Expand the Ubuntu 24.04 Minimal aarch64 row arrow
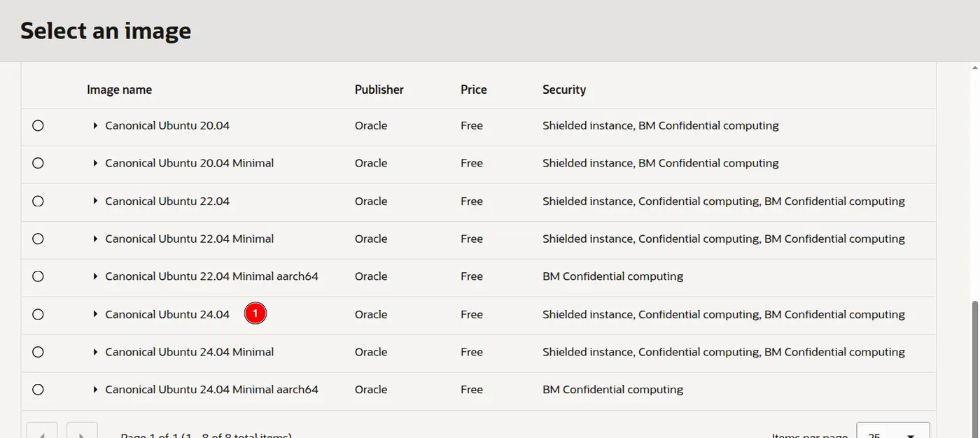This screenshot has height=438, width=980. click(x=95, y=389)
